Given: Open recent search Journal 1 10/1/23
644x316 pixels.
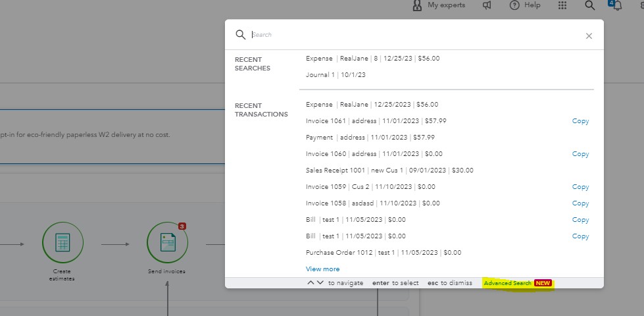Looking at the screenshot, I should coord(335,75).
